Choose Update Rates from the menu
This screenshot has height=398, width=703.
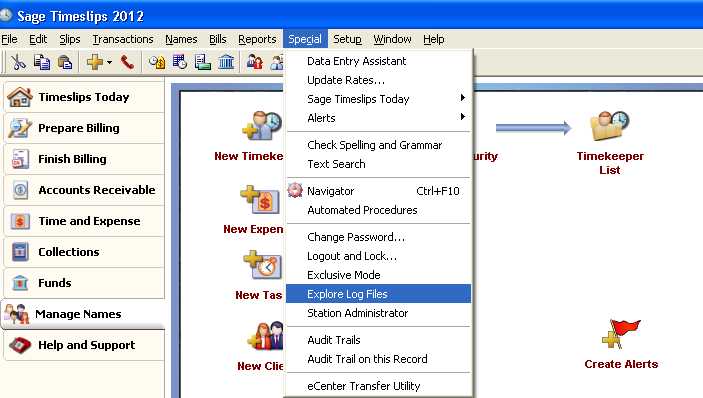[x=378, y=80]
